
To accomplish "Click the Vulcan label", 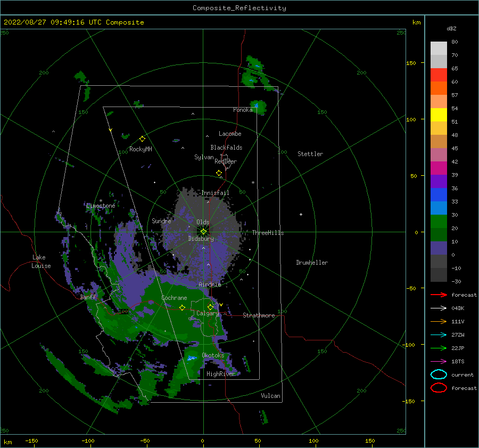I will click(x=271, y=396).
